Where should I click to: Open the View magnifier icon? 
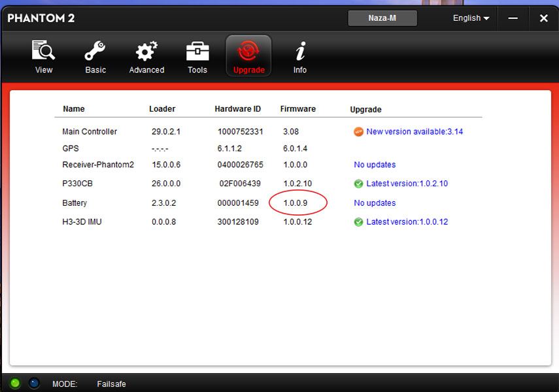point(44,50)
